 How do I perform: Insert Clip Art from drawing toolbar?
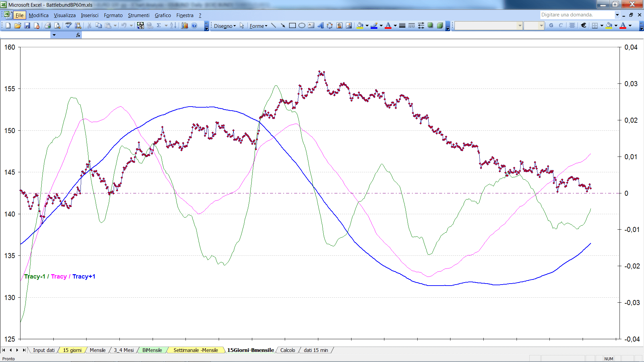[339, 25]
